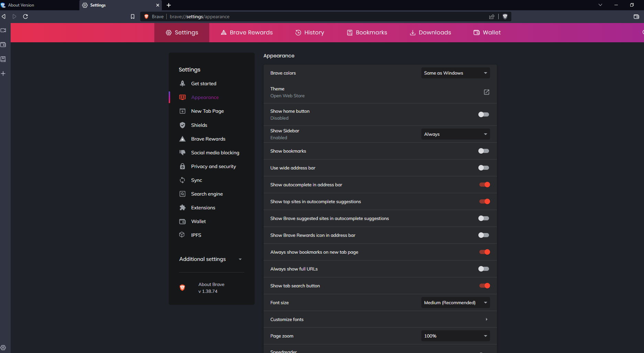Enable Use wide address bar
The width and height of the screenshot is (644, 353).
point(484,168)
